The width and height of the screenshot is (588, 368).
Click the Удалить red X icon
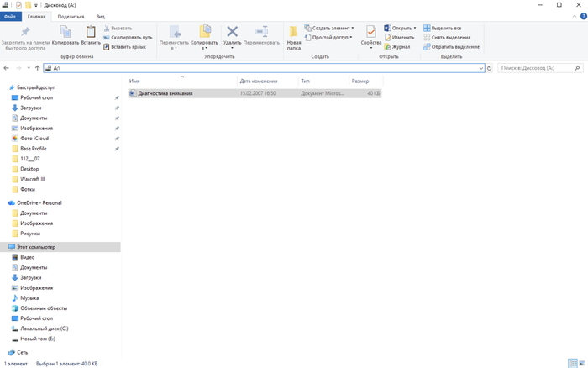pos(232,32)
